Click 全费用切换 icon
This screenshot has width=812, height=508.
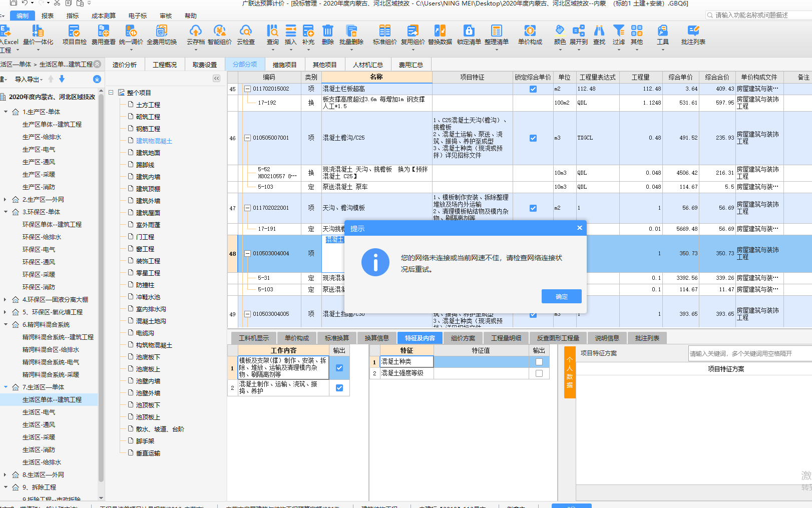(x=162, y=35)
